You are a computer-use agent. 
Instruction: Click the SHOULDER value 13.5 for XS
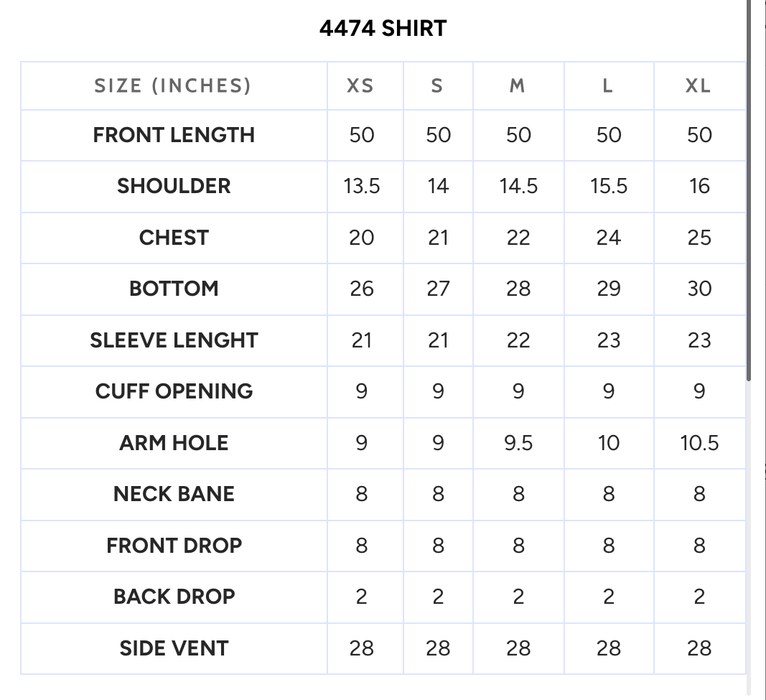pyautogui.click(x=362, y=186)
